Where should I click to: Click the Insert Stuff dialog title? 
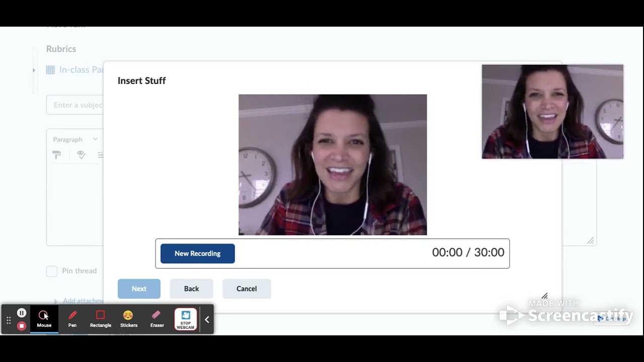(141, 80)
